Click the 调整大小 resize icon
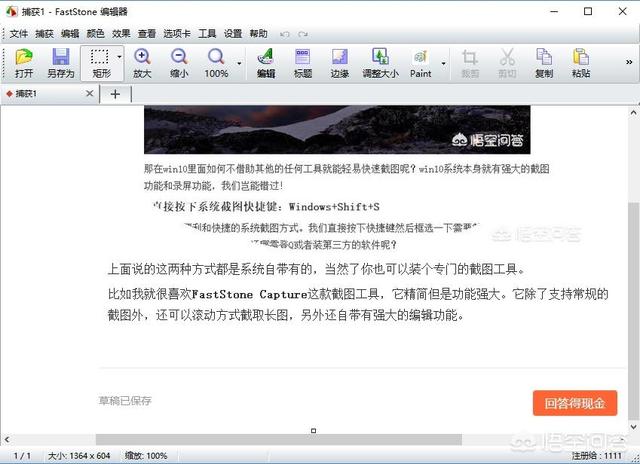Image resolution: width=640 pixels, height=464 pixels. (x=380, y=63)
